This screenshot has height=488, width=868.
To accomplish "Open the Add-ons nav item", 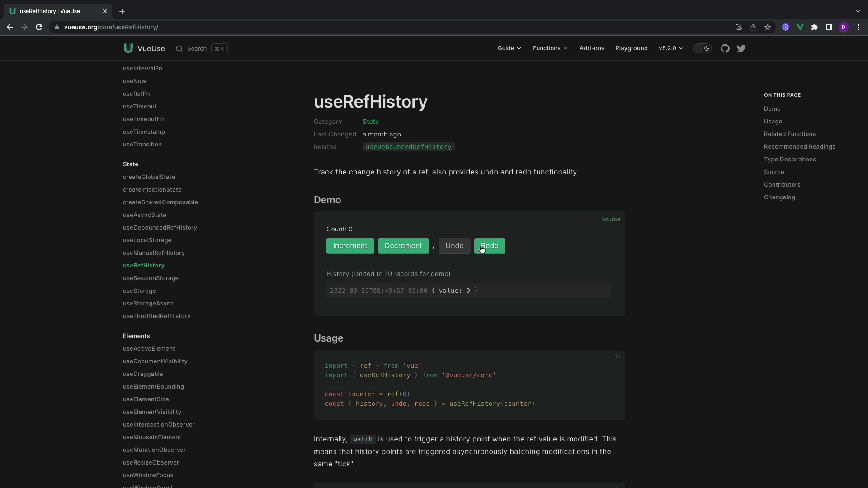I will (592, 48).
